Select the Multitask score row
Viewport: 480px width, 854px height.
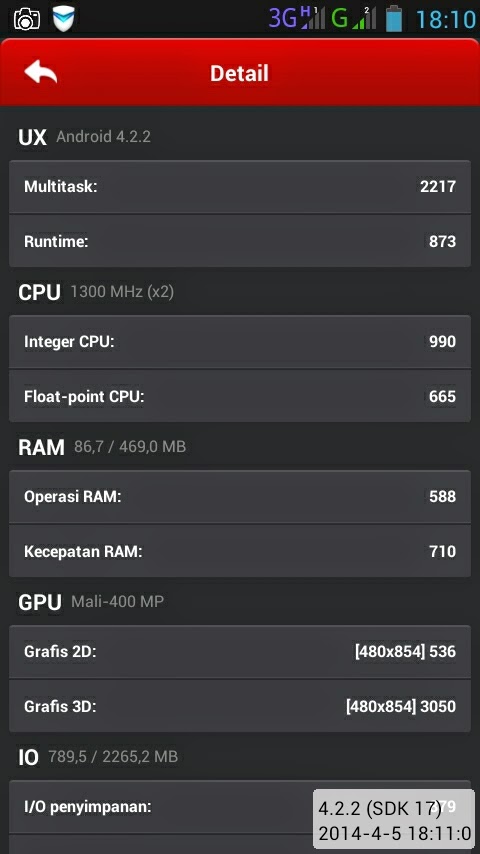pos(240,187)
